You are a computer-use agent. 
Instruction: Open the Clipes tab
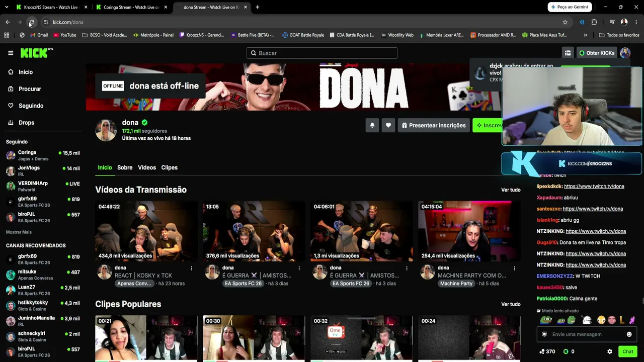coord(170,167)
